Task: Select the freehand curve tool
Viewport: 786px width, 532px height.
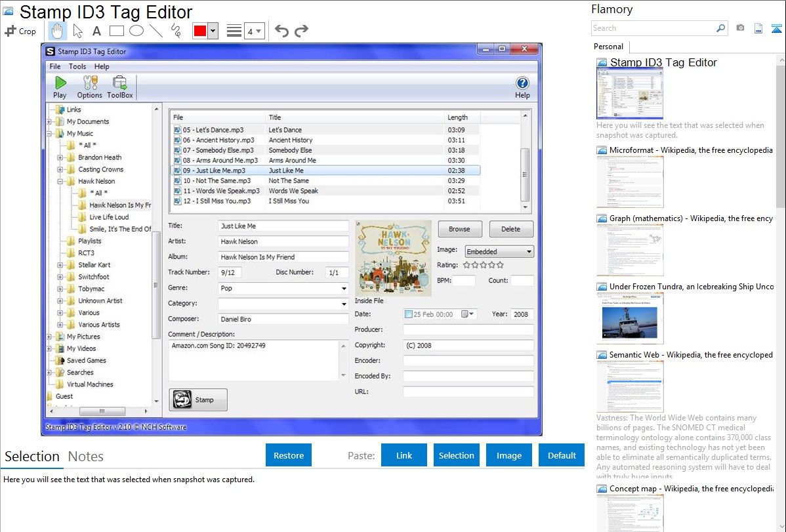Action: pyautogui.click(x=176, y=31)
